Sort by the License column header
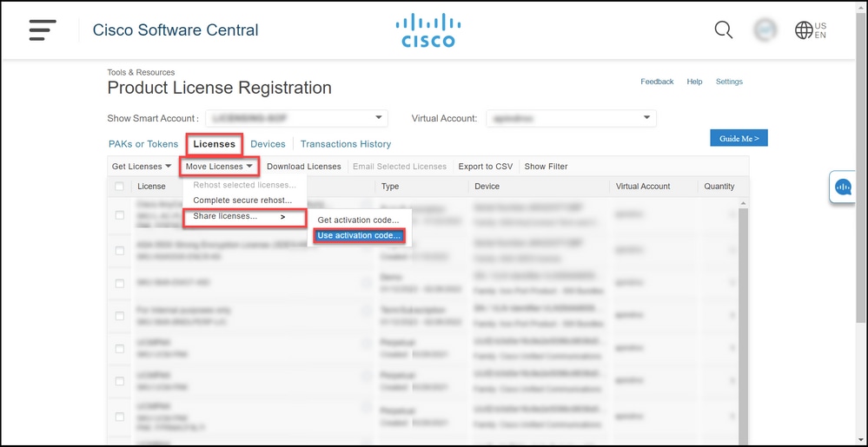Image resolution: width=868 pixels, height=447 pixels. 151,187
